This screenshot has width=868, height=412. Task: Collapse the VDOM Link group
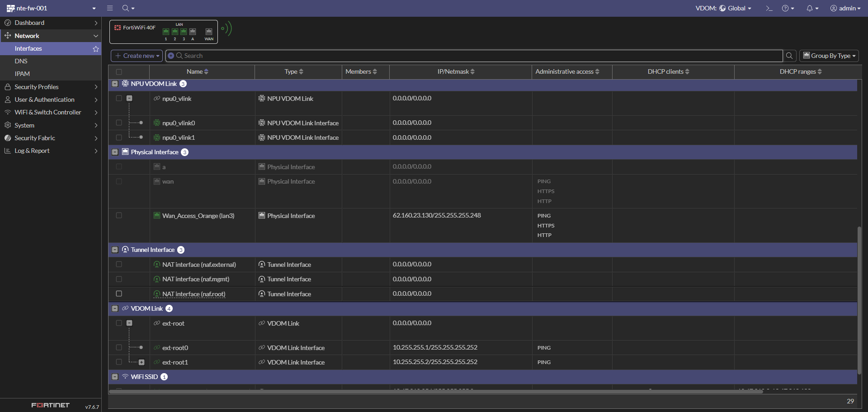click(115, 308)
